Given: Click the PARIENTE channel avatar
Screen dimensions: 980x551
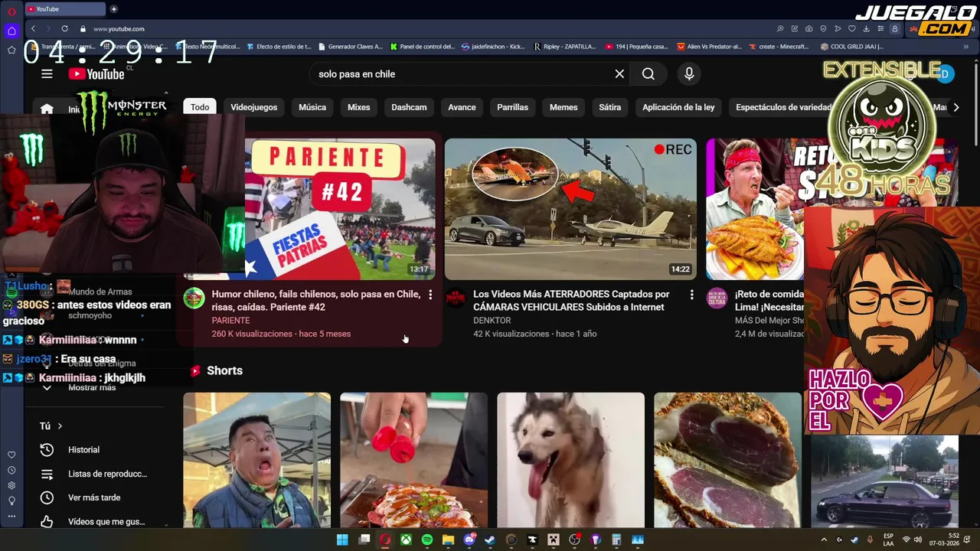Looking at the screenshot, I should 194,298.
